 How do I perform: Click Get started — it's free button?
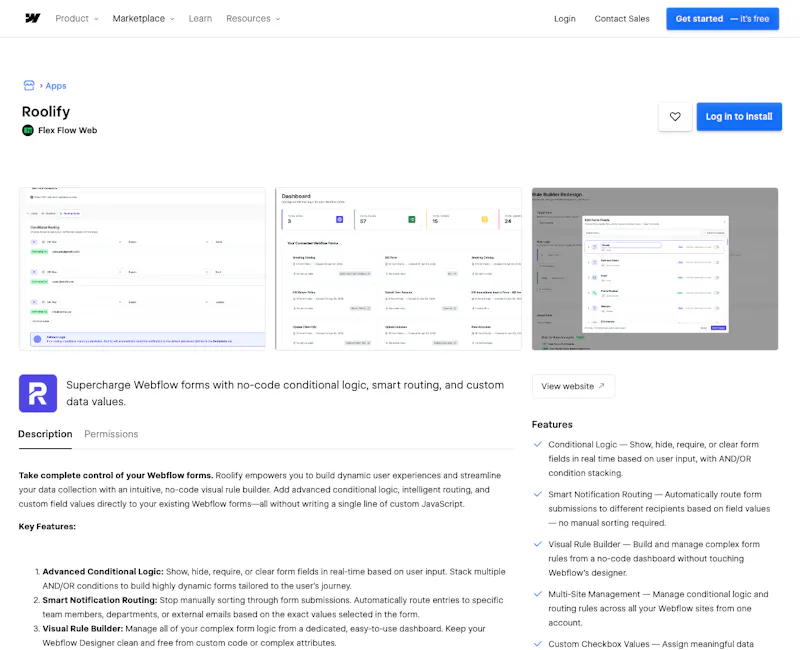coord(722,19)
